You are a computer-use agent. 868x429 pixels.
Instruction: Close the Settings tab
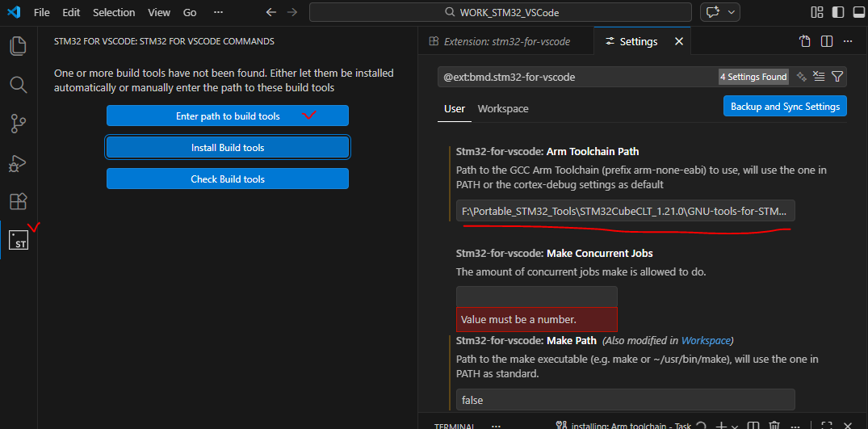[x=679, y=41]
